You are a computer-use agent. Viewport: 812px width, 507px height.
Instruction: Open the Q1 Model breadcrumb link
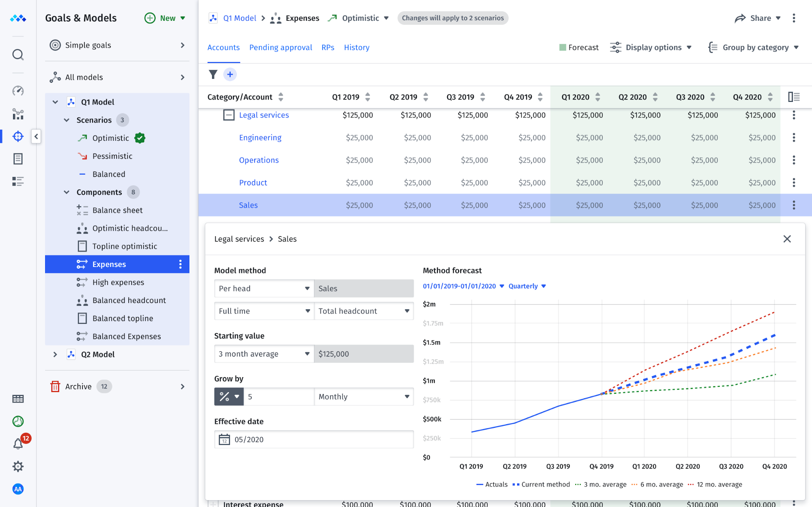click(x=240, y=18)
